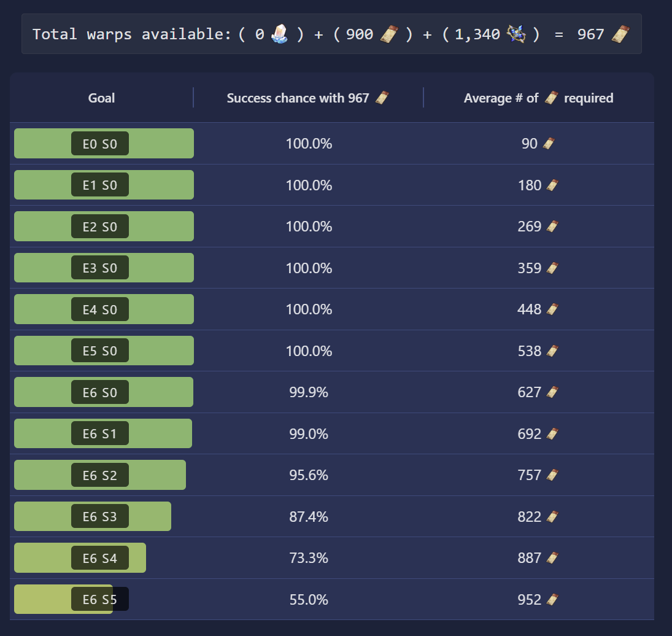The height and width of the screenshot is (636, 672).
Task: Click the Average # of required header
Action: [x=538, y=98]
